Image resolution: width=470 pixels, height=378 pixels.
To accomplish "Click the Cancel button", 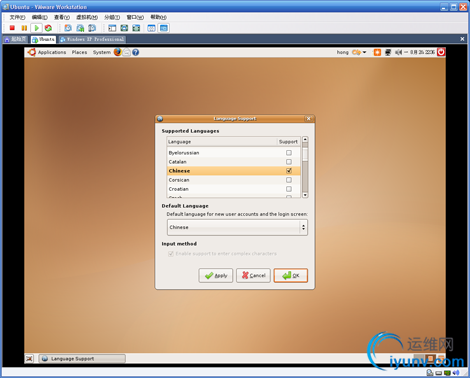I will [253, 276].
